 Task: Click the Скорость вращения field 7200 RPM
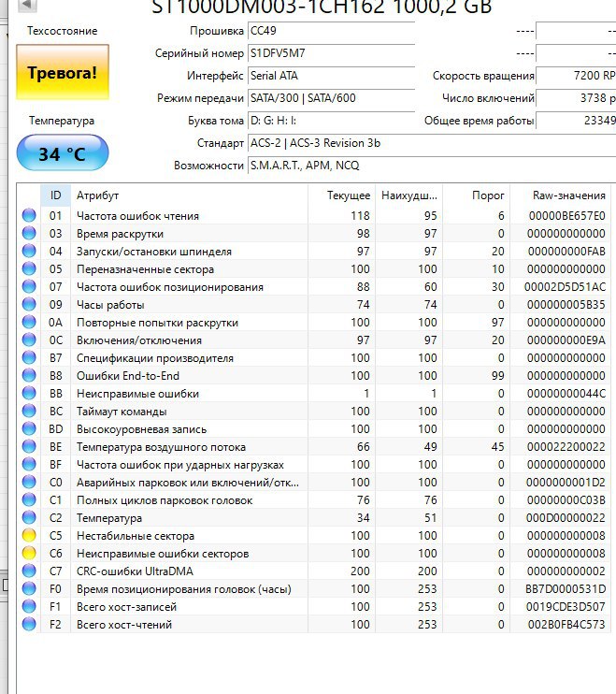coord(576,76)
